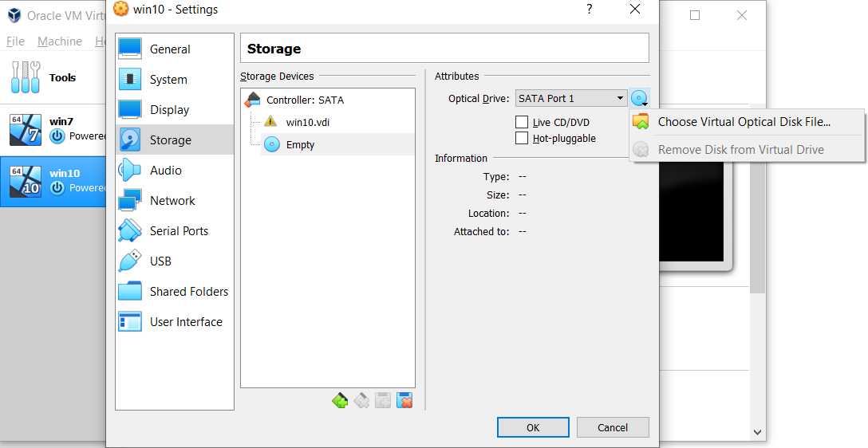Open the System settings category
868x448 pixels.
(x=175, y=80)
